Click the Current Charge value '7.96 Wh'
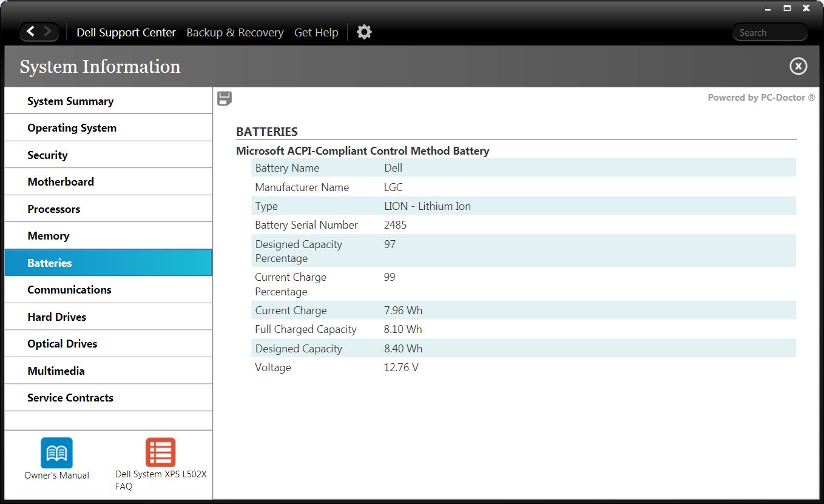Image resolution: width=824 pixels, height=504 pixels. 403,311
